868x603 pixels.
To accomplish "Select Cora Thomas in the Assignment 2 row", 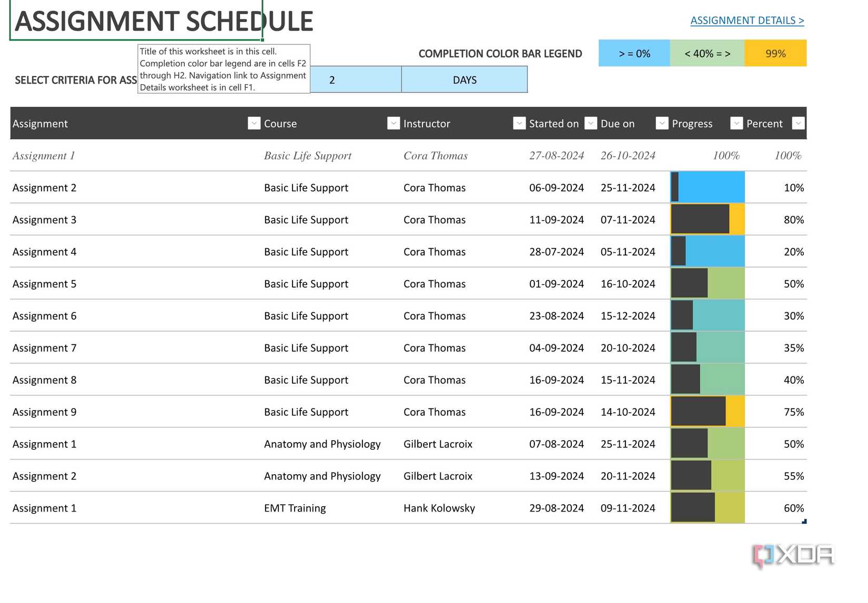I will pos(435,188).
